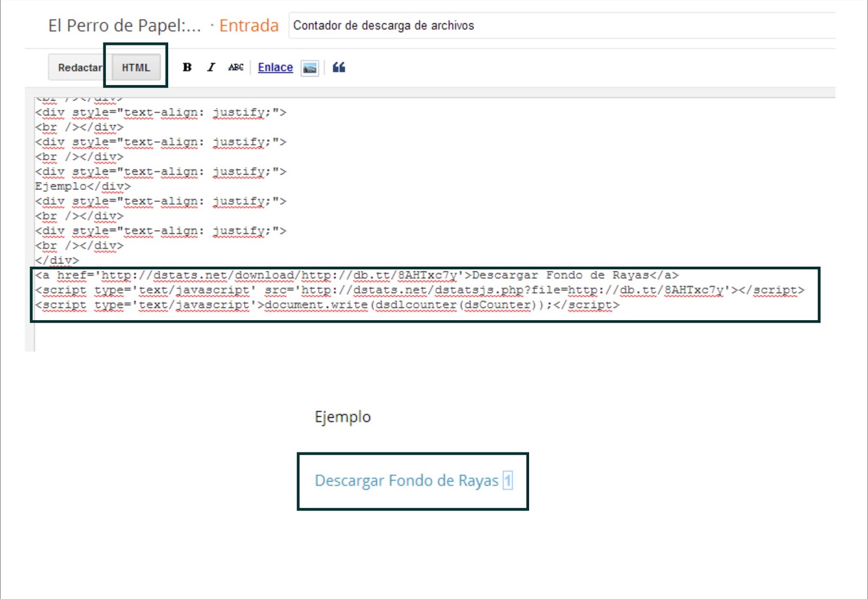Open the Descargar Fondo de Rayas link
This screenshot has height=599, width=868.
(406, 481)
